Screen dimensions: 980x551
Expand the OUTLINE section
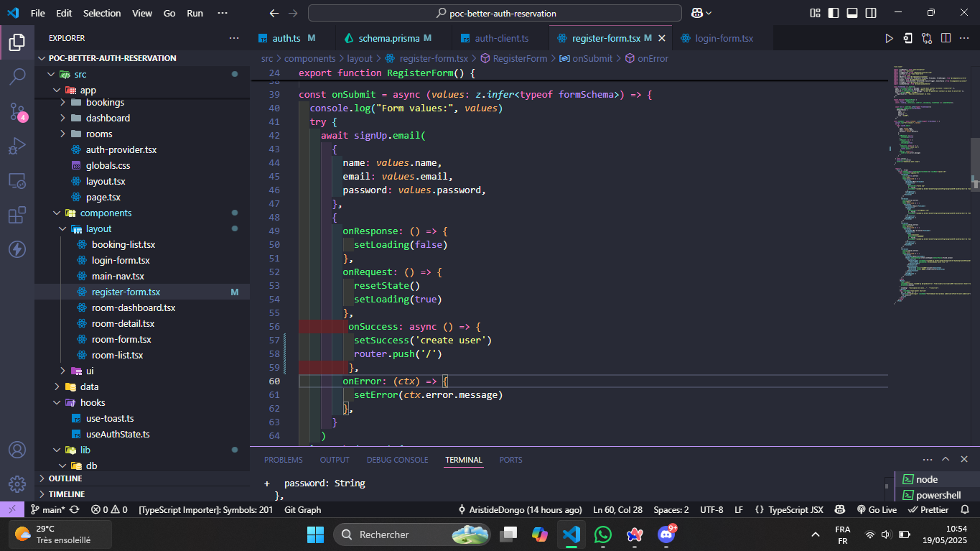tap(65, 478)
